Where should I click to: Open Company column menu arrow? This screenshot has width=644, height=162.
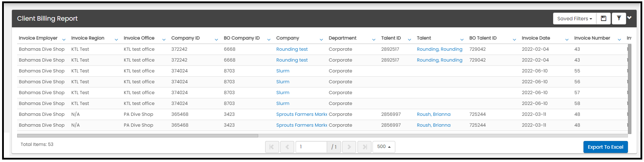(x=321, y=40)
